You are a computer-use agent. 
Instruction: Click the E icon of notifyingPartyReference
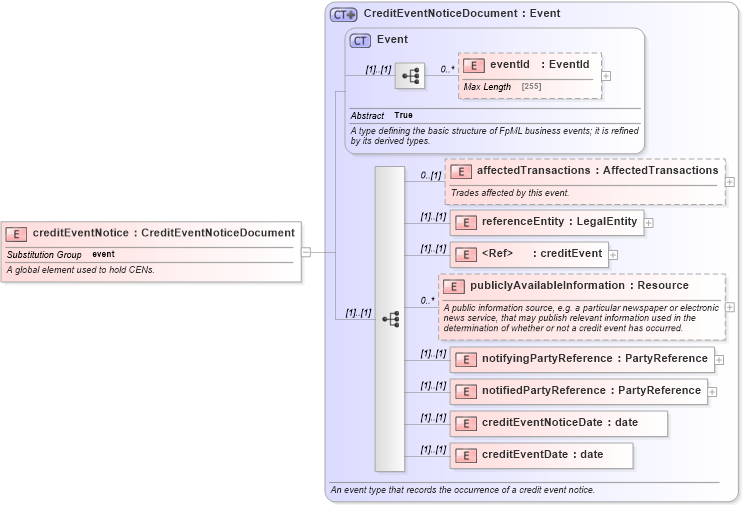(x=465, y=360)
